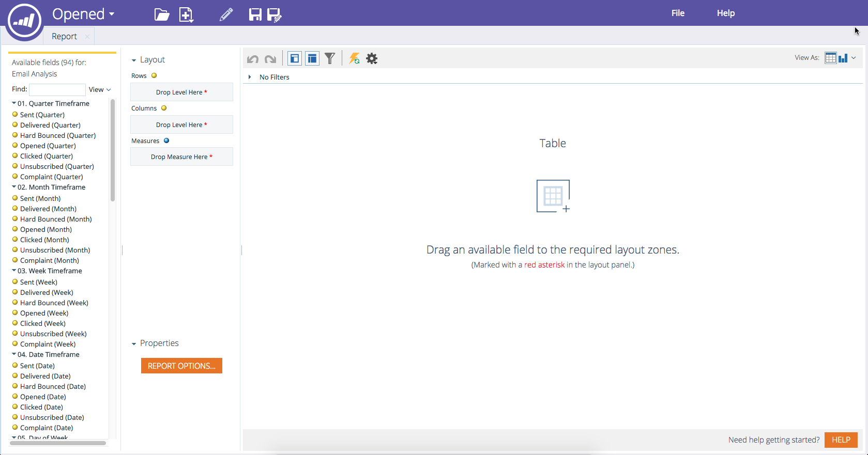This screenshot has height=455, width=868.
Task: Select the Delivered (Week) field
Action: click(x=47, y=292)
